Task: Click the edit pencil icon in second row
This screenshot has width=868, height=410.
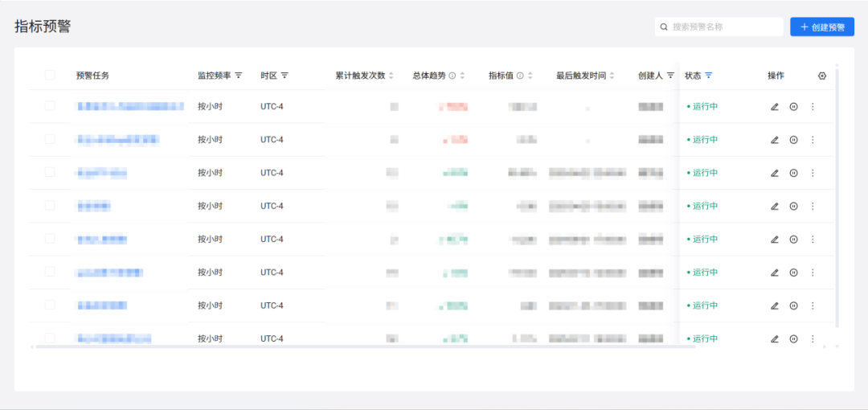Action: (775, 140)
